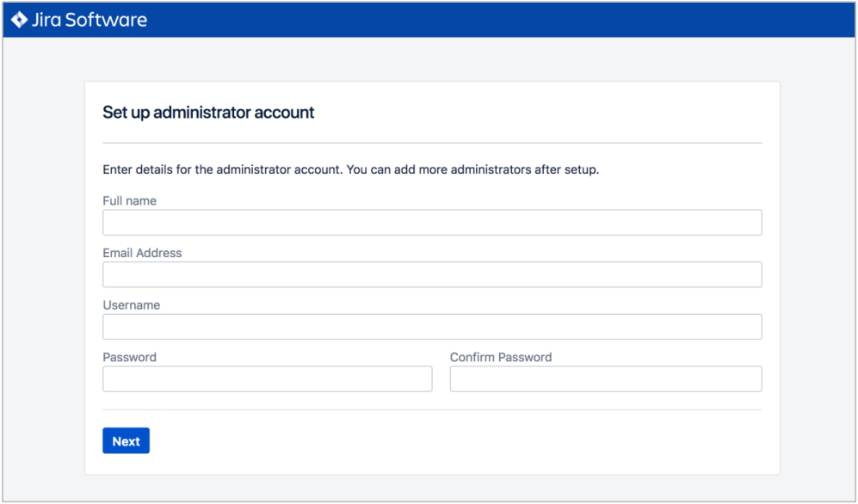
Task: Focus the Full name input field
Action: tap(432, 223)
